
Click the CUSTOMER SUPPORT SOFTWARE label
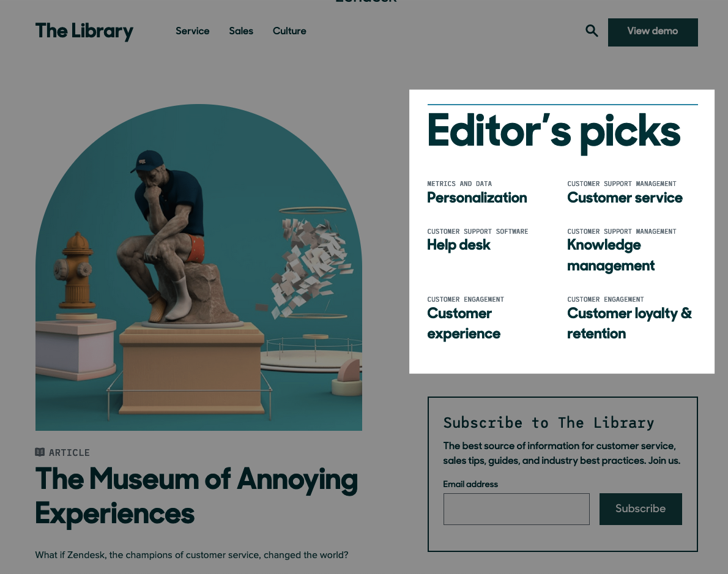click(477, 231)
